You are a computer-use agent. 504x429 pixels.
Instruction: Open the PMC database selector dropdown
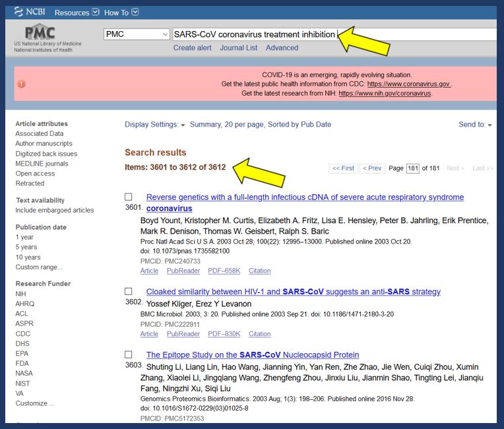137,34
